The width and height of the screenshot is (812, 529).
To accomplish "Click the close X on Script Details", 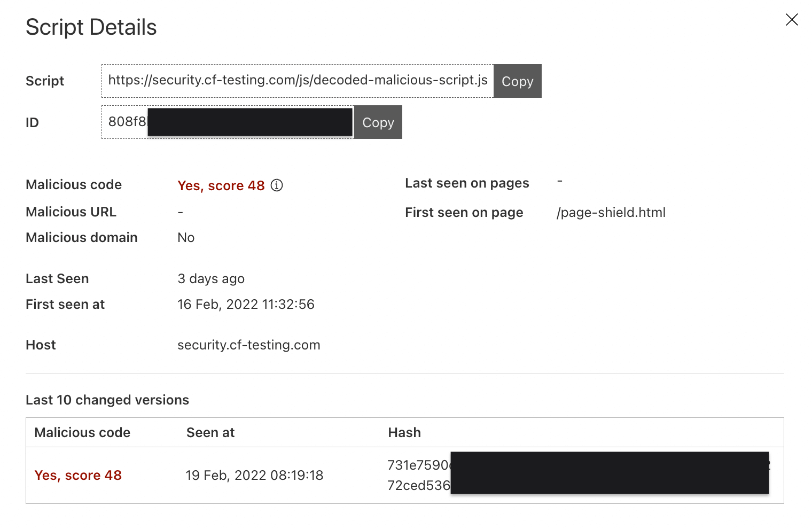I will click(791, 19).
